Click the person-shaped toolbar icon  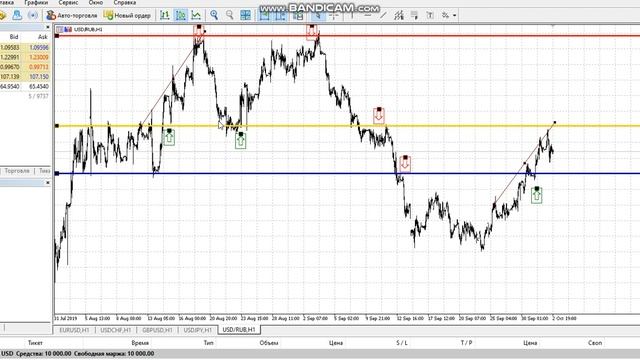point(17,15)
